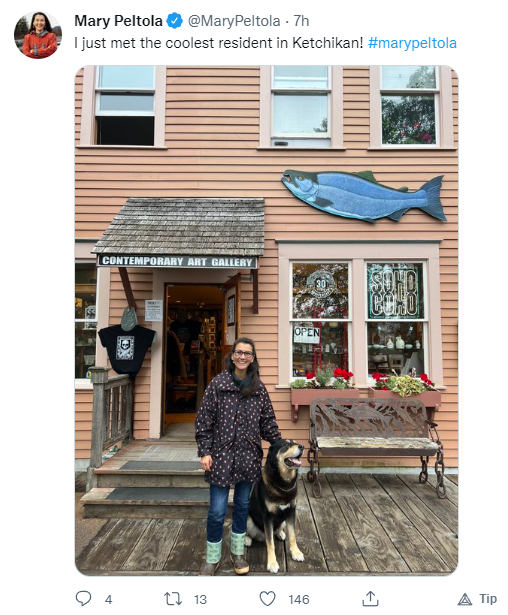The height and width of the screenshot is (615, 508).
Task: Open the @MaryPeltola handle link
Action: coord(234,21)
